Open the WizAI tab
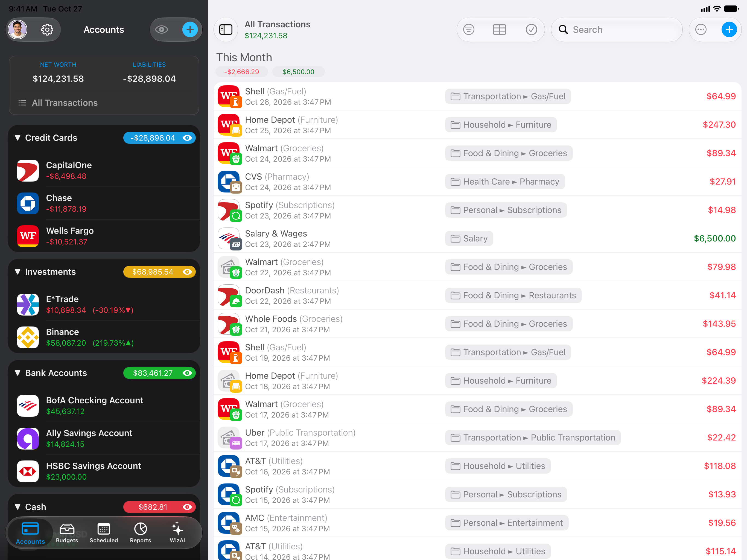 [177, 533]
